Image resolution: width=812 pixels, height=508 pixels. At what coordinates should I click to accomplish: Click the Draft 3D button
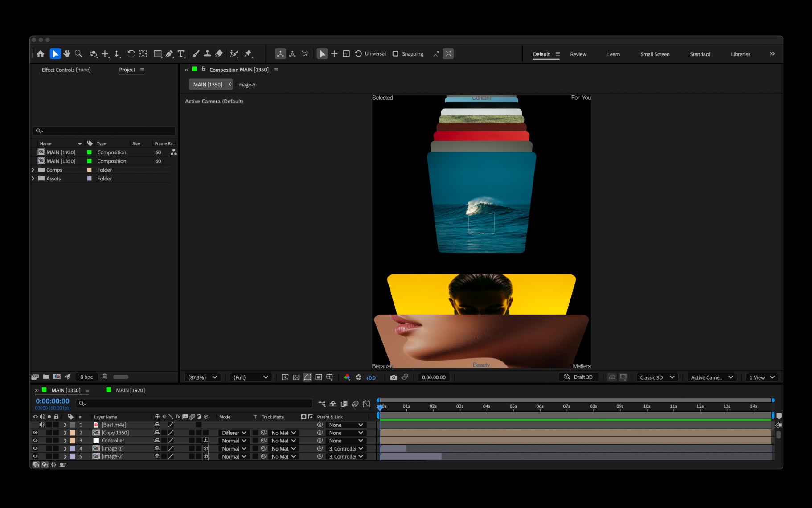pyautogui.click(x=578, y=377)
